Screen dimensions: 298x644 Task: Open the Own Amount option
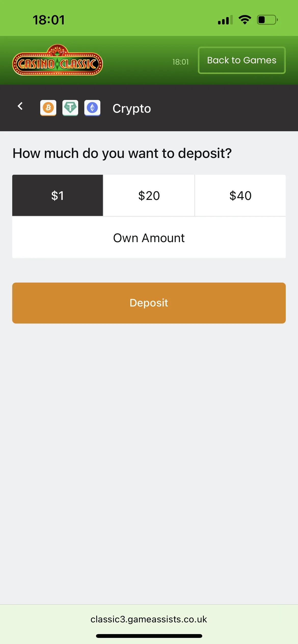[149, 238]
